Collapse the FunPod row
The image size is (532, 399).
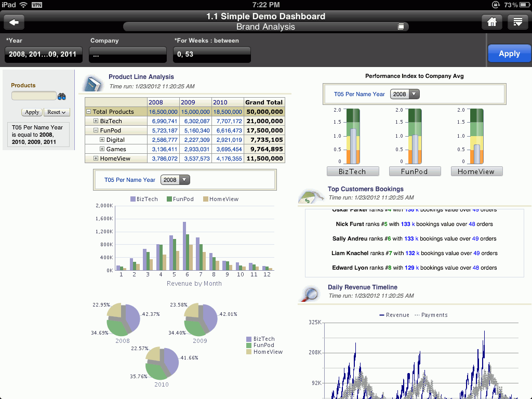tap(96, 130)
